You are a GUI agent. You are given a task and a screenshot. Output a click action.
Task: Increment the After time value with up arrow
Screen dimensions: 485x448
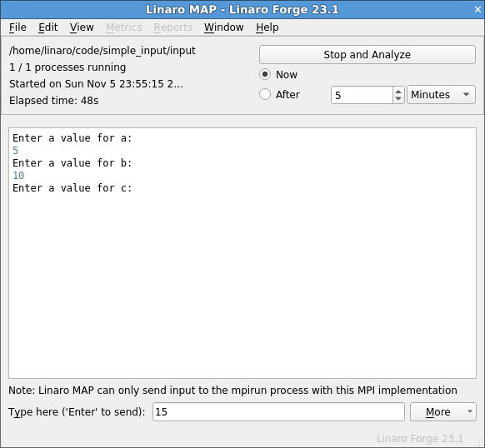pos(398,92)
